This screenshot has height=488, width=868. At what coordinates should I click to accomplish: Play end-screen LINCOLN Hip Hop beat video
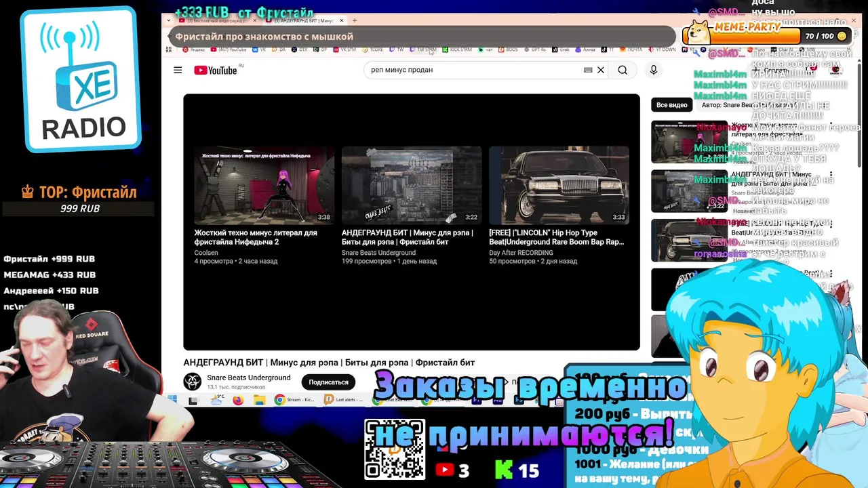click(559, 185)
